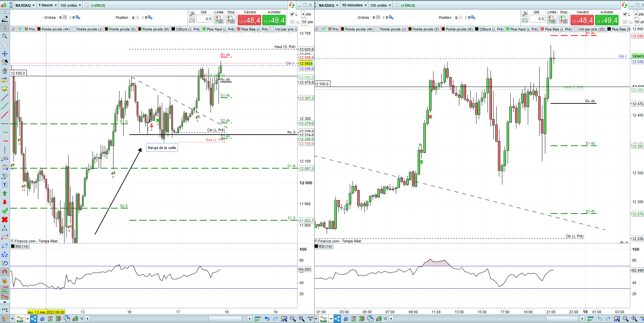Toggle RSI (14) indicator on left chart
Screen dimensions: 644x323
[20, 246]
